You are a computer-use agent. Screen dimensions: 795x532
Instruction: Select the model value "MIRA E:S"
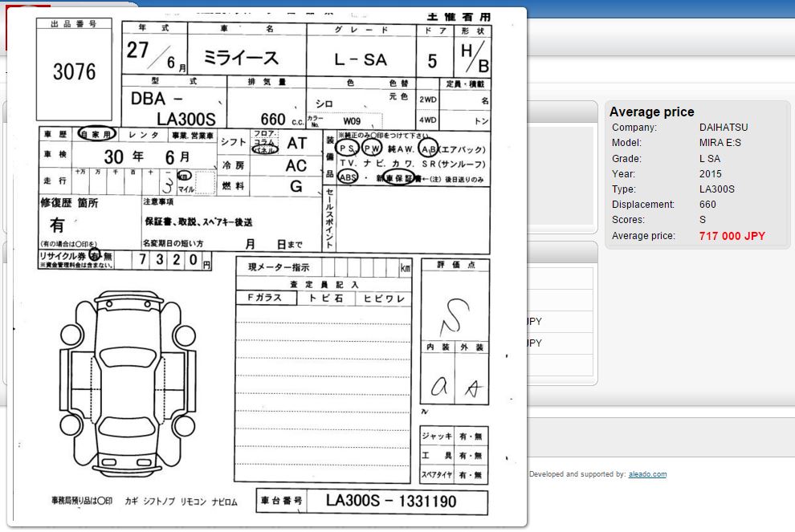pos(720,143)
